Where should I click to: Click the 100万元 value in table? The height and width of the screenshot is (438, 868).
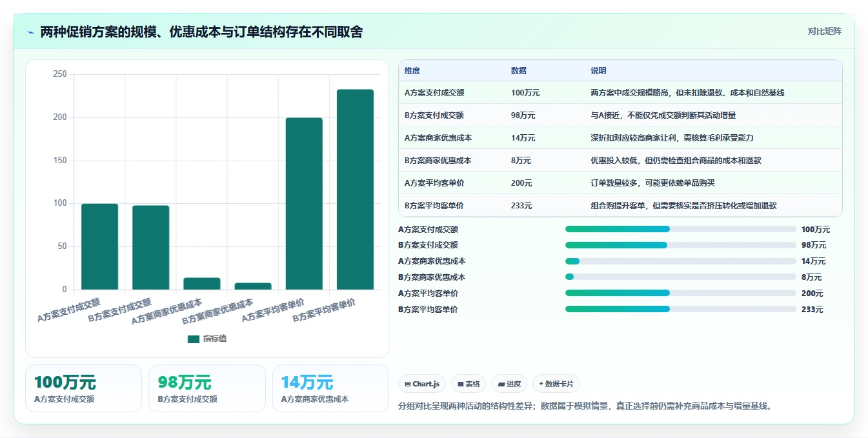tap(525, 93)
